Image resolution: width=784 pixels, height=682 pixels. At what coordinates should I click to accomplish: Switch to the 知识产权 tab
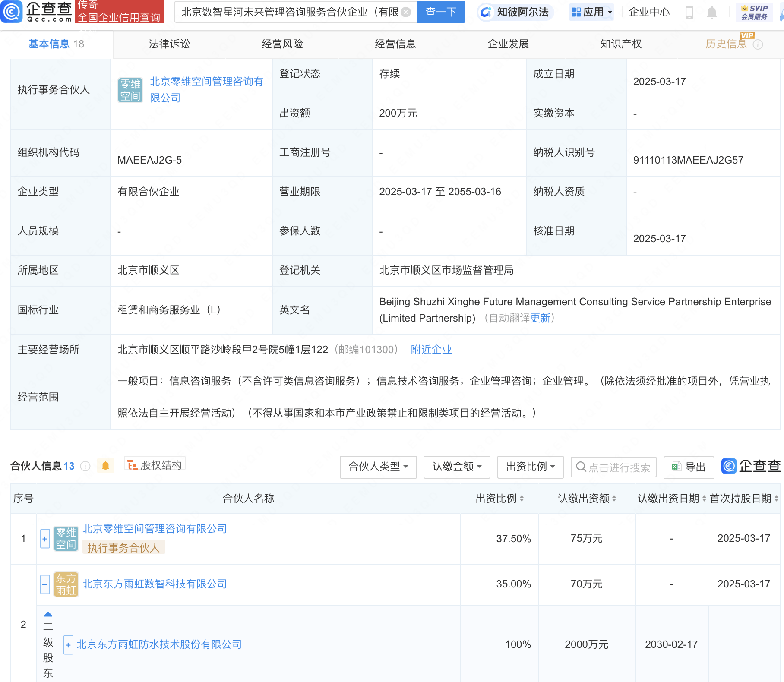pyautogui.click(x=621, y=44)
